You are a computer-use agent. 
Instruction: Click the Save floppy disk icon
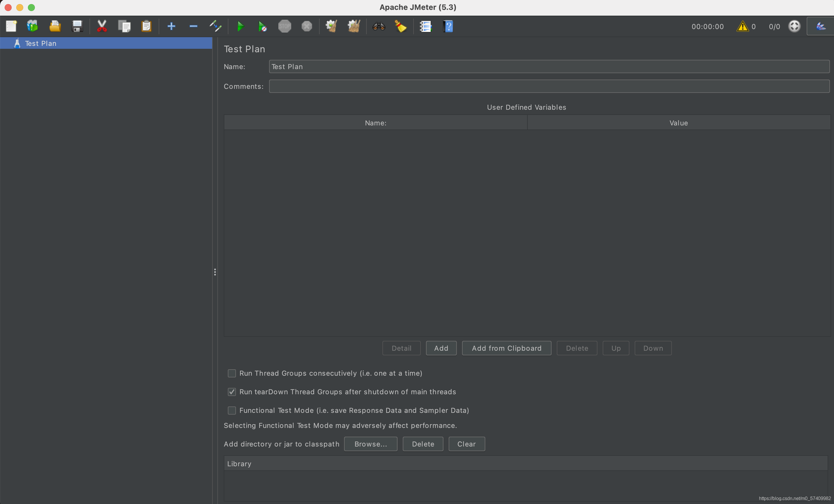(x=77, y=26)
